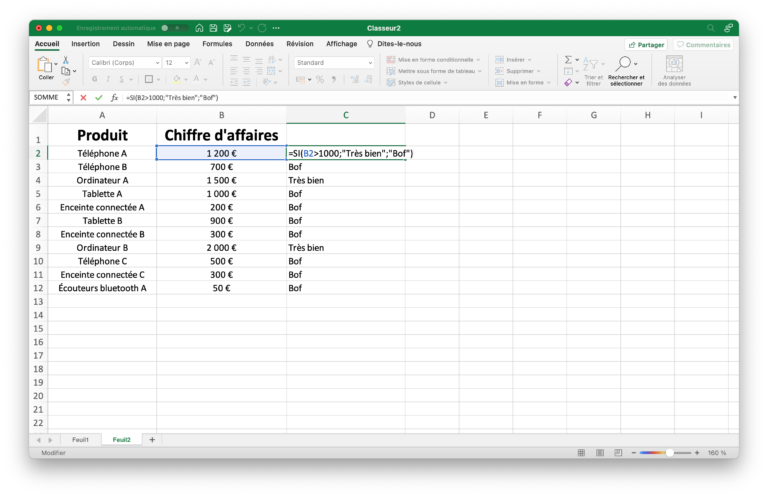768x497 pixels.
Task: Click the zoom in plus icon
Action: point(697,453)
